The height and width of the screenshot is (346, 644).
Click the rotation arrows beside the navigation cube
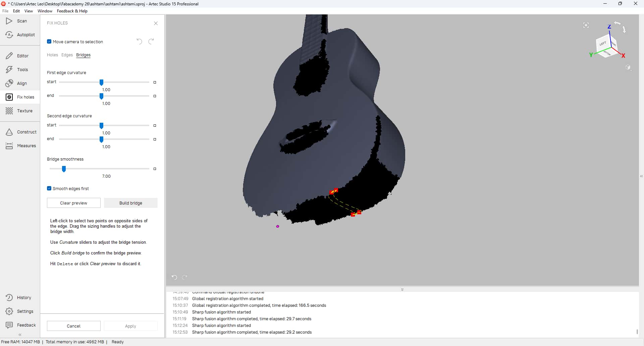(621, 27)
